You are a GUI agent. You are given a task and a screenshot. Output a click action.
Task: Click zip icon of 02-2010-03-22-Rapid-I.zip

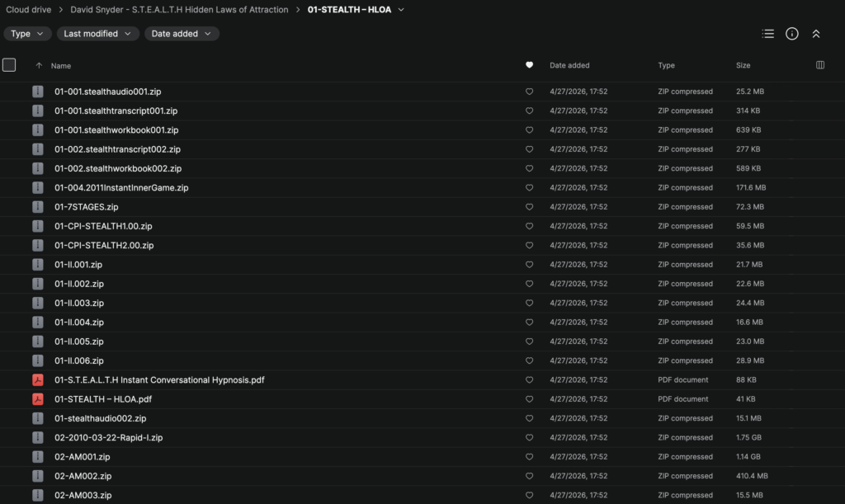click(x=38, y=438)
